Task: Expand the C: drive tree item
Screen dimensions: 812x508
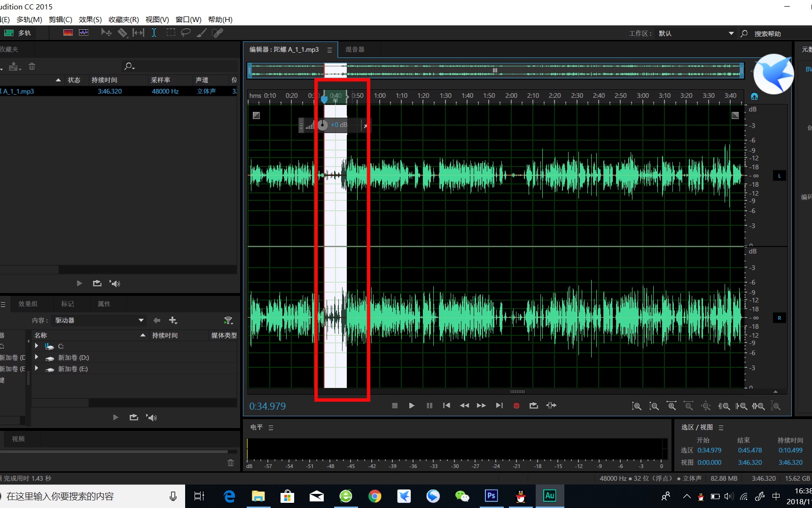Action: point(37,346)
